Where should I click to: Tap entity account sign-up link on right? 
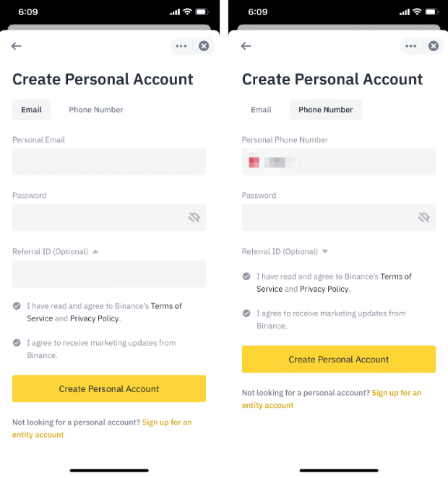pos(396,393)
